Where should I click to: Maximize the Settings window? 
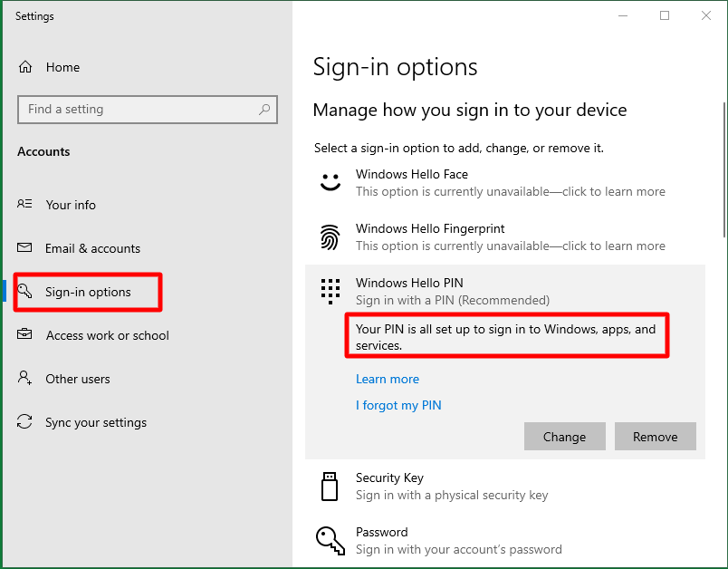click(665, 15)
